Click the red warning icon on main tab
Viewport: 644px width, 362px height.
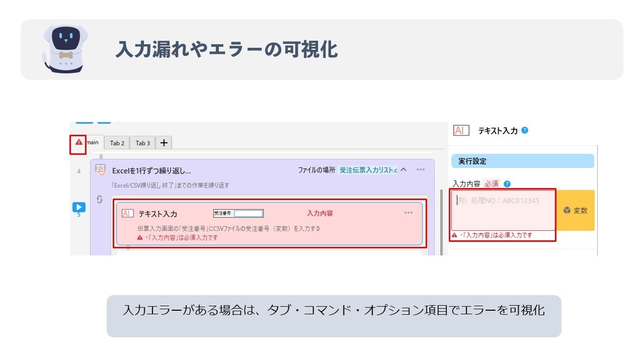pos(79,142)
